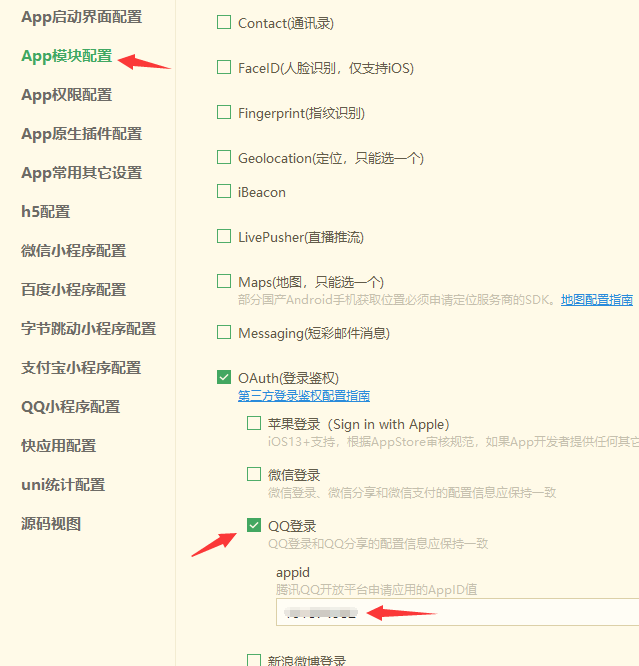Open App启动界面配置 in sidebar

coord(82,17)
